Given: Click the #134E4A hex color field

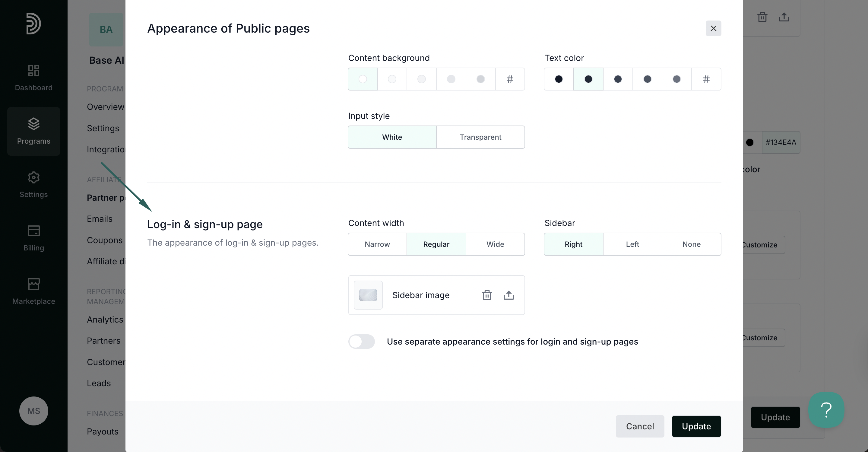Looking at the screenshot, I should click(x=781, y=142).
